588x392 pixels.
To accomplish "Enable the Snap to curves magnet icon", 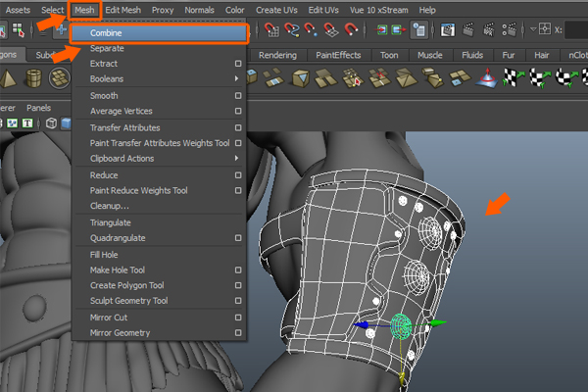I will tap(290, 30).
